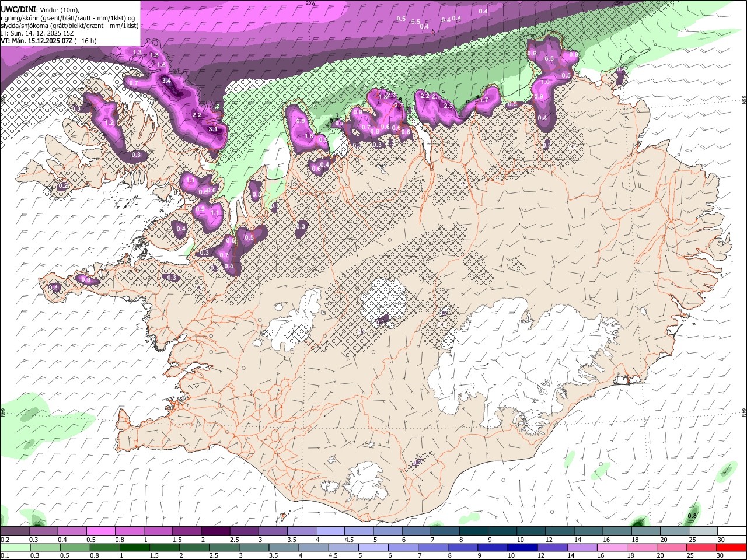The image size is (747, 560).
Task: Click the bottom-row legend number '0.1'
Action: pos(5,555)
